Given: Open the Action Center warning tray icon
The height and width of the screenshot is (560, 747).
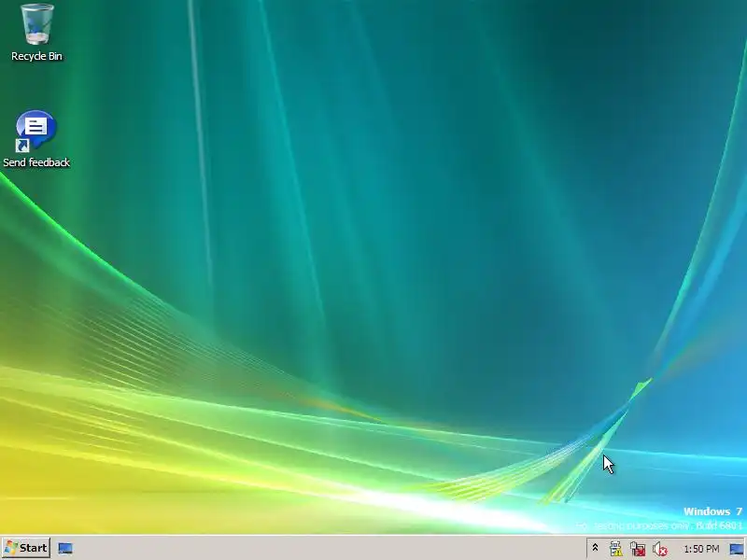Looking at the screenshot, I should coord(615,549).
